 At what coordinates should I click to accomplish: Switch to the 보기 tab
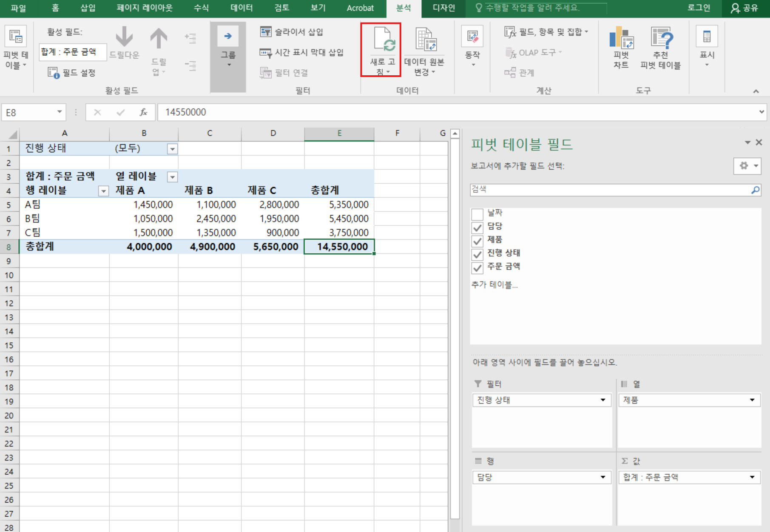pyautogui.click(x=318, y=8)
